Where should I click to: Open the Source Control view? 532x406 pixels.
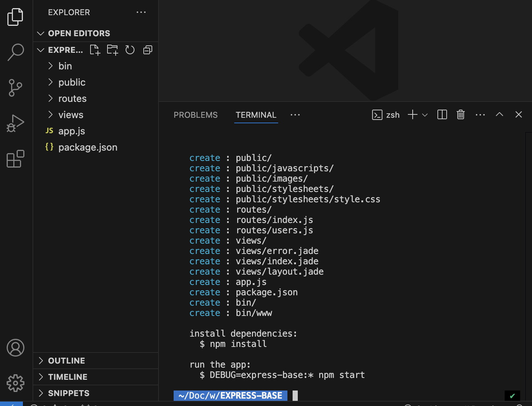[15, 88]
